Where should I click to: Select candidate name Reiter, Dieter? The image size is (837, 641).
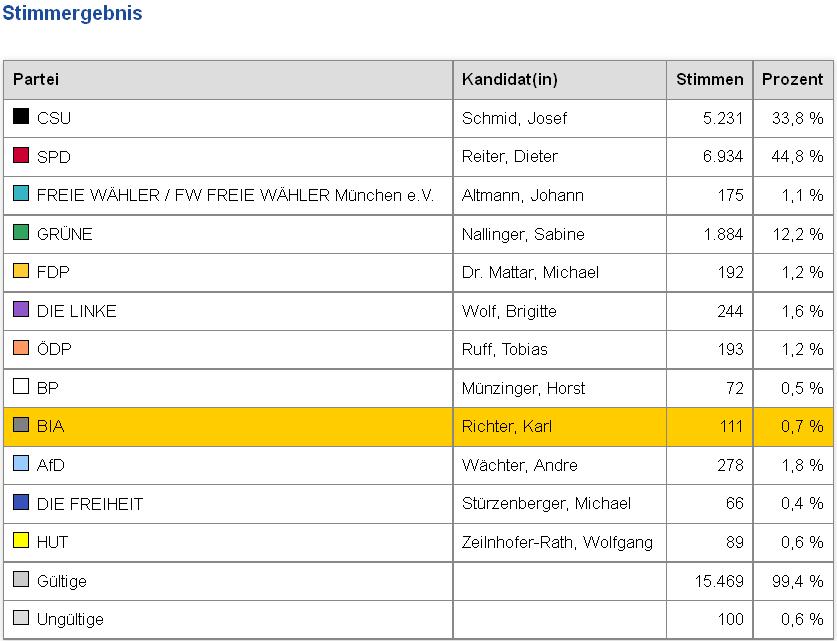(509, 156)
